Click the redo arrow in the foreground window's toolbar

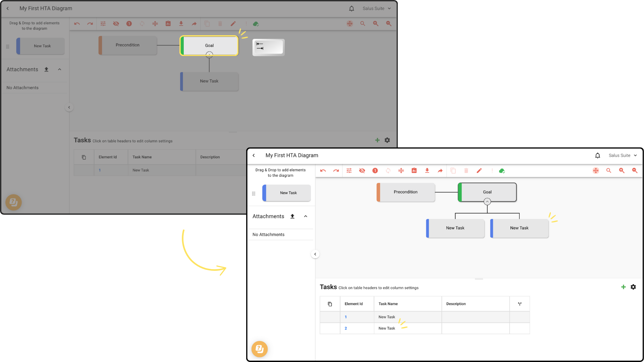click(336, 171)
